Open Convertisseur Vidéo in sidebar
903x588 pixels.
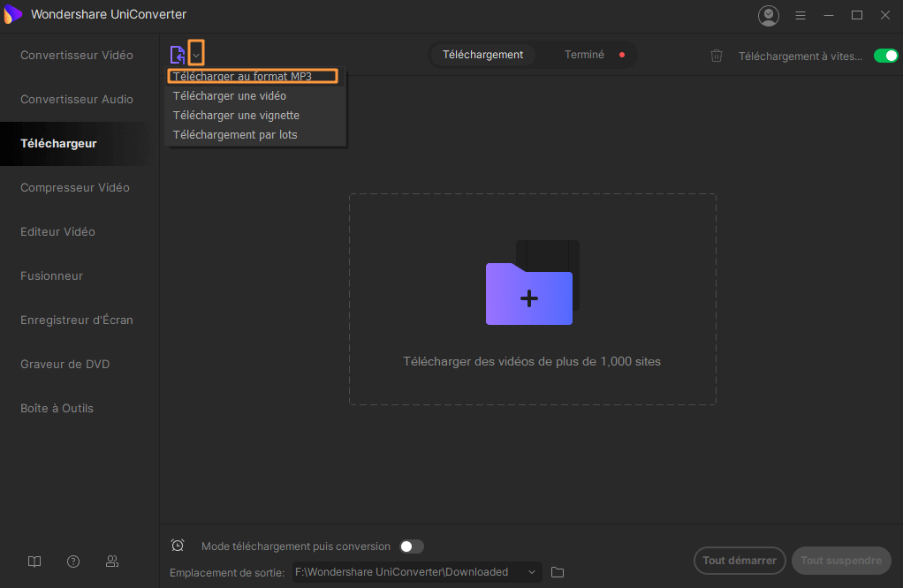coord(77,55)
